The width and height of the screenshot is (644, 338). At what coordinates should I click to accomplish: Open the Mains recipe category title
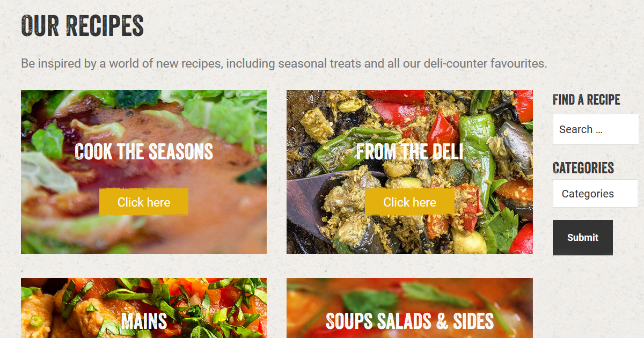144,321
